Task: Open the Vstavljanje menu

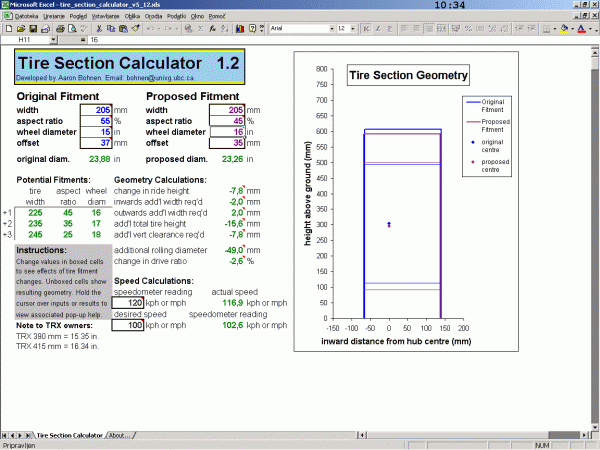Action: (105, 16)
